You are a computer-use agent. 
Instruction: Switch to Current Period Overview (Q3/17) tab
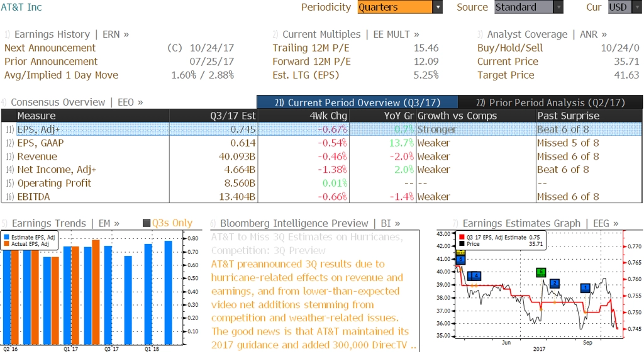357,102
